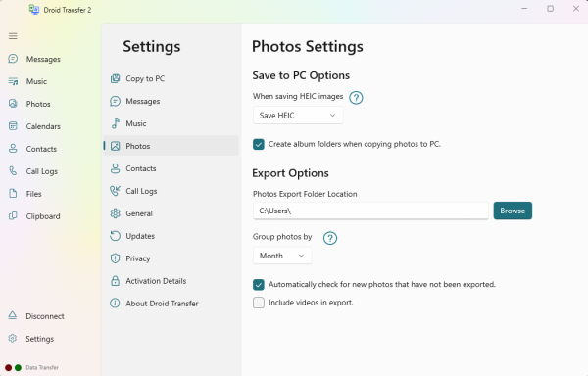
Task: Click the General gear icon in Settings list
Action: point(115,213)
